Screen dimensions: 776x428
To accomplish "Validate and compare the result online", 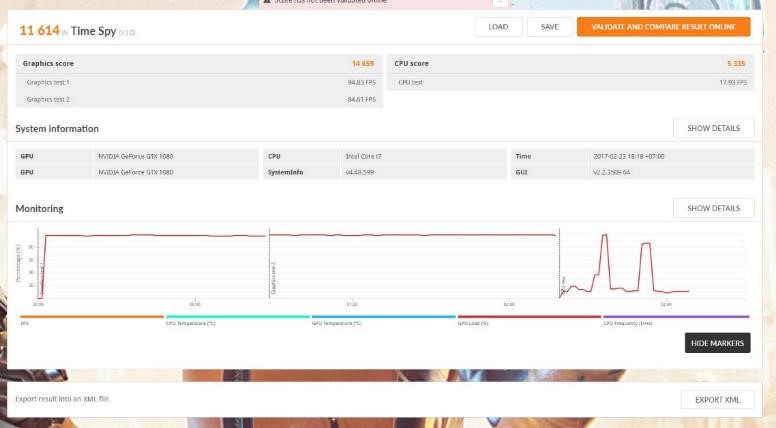I will (x=663, y=27).
